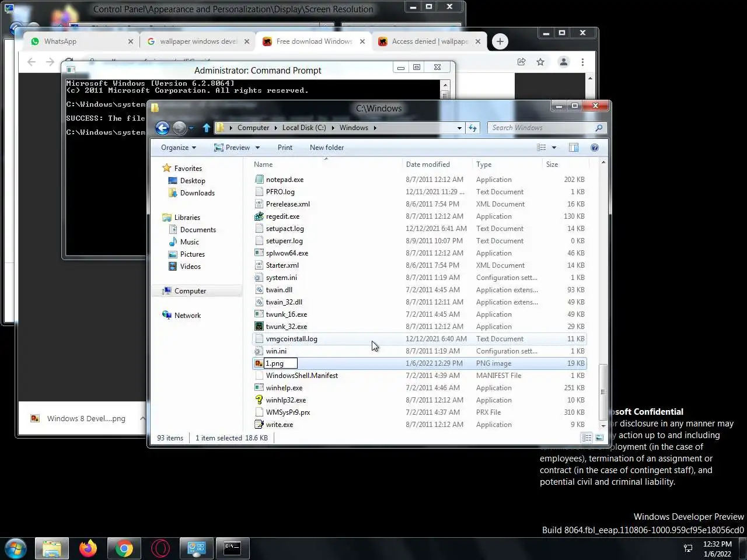
Task: Select the Libraries node
Action: click(187, 218)
